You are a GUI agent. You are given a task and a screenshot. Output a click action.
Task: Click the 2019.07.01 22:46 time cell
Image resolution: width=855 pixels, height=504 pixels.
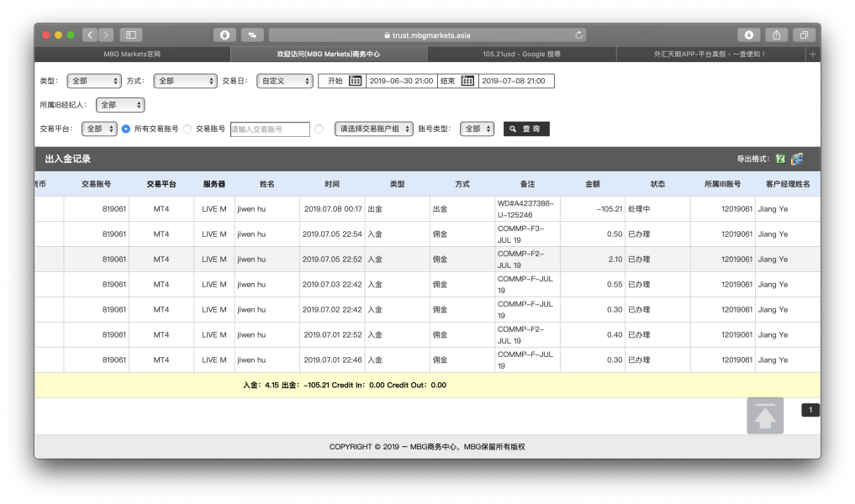(333, 360)
